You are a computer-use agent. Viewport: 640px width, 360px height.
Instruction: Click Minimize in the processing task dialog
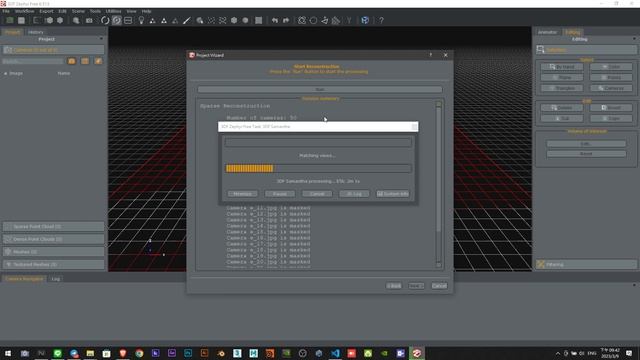(242, 193)
